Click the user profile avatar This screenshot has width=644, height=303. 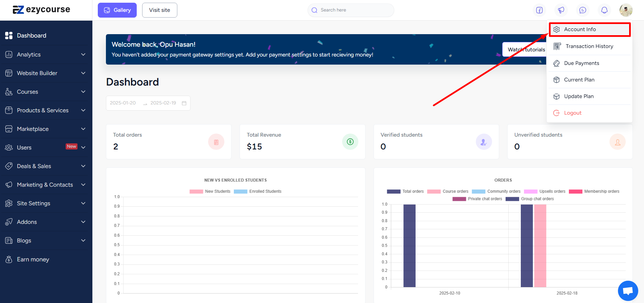click(626, 10)
